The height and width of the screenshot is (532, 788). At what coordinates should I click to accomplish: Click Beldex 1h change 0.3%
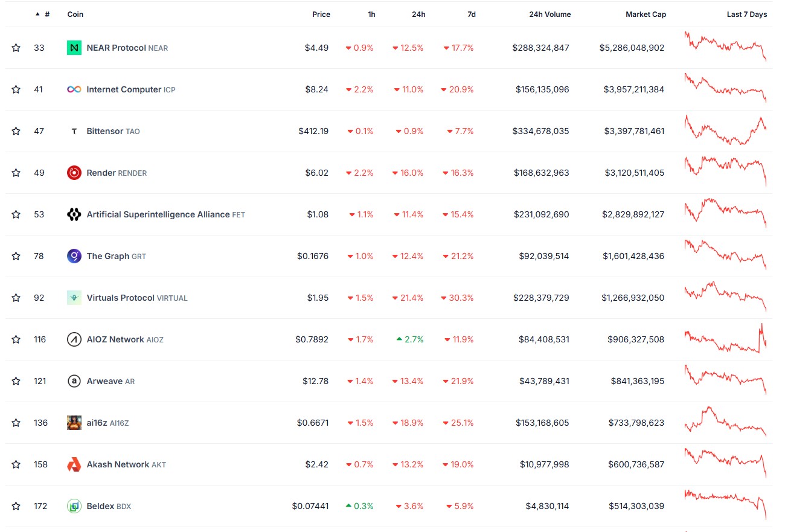359,506
